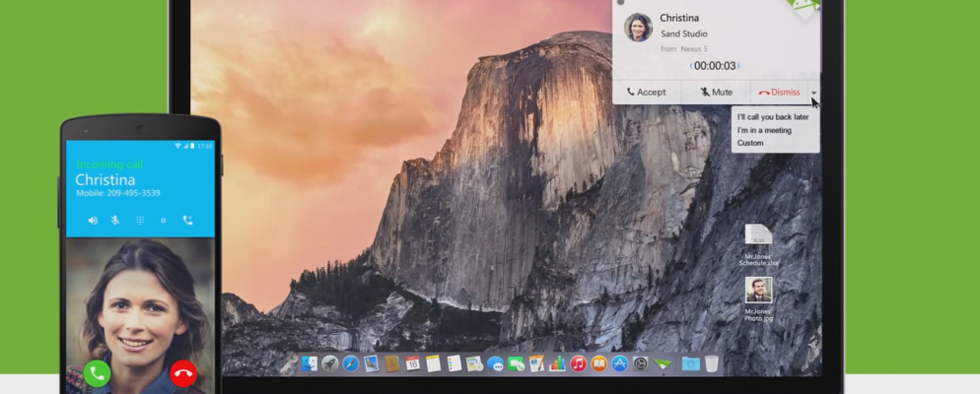Open FaceTime from the dock
This screenshot has width=980, height=394.
(516, 364)
